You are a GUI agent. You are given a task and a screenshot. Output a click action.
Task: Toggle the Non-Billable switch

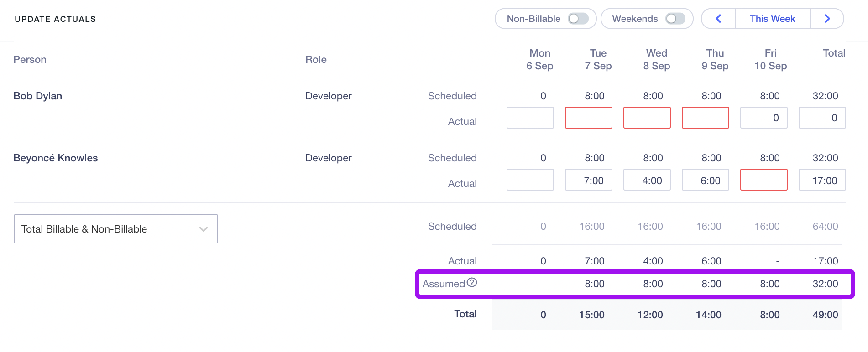coord(578,19)
